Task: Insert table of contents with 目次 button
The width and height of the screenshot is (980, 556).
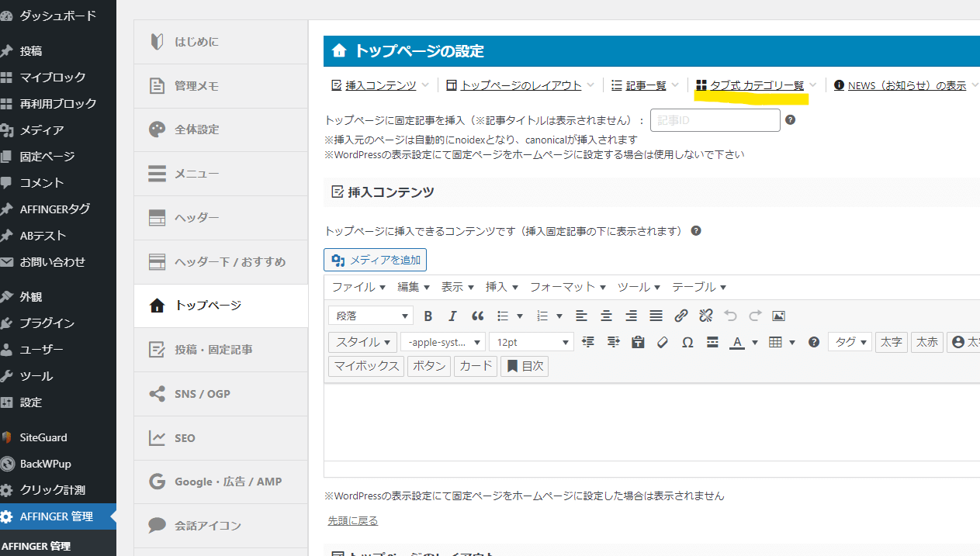Action: (525, 366)
